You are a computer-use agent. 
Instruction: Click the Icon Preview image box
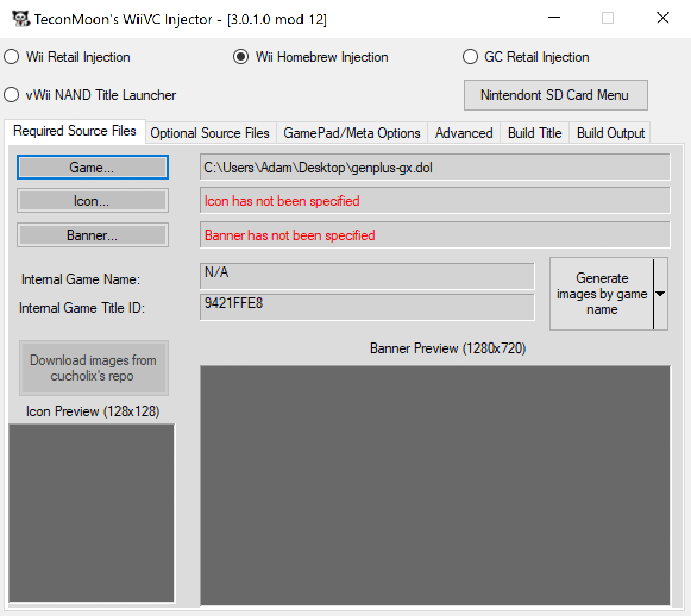(x=92, y=513)
